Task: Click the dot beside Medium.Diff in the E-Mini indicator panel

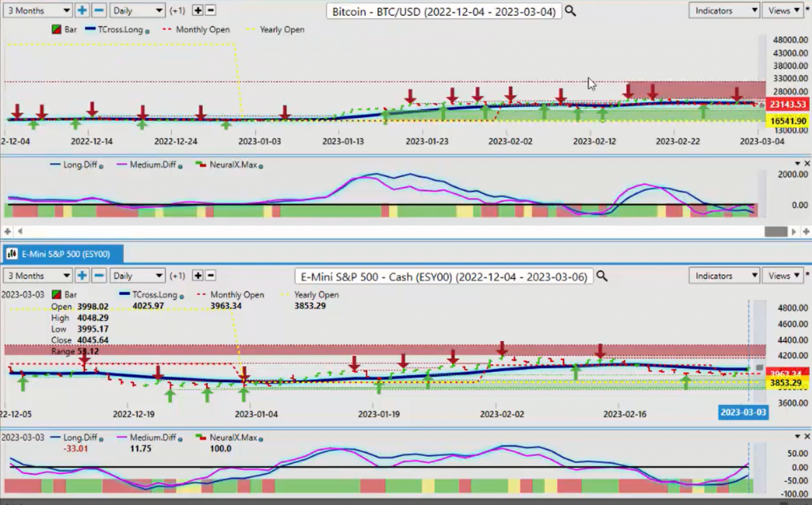Action: 180,439
